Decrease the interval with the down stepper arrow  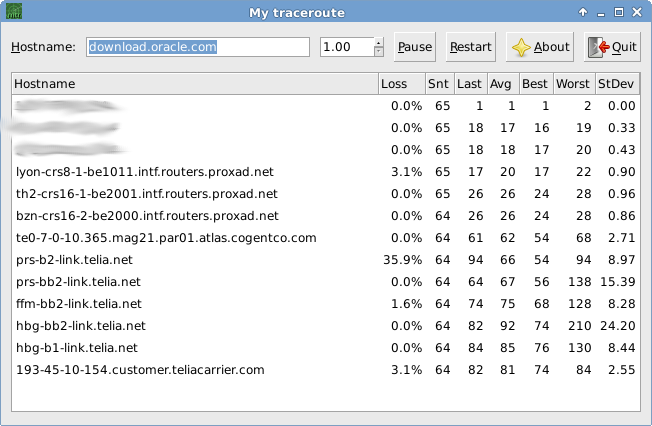tap(378, 52)
